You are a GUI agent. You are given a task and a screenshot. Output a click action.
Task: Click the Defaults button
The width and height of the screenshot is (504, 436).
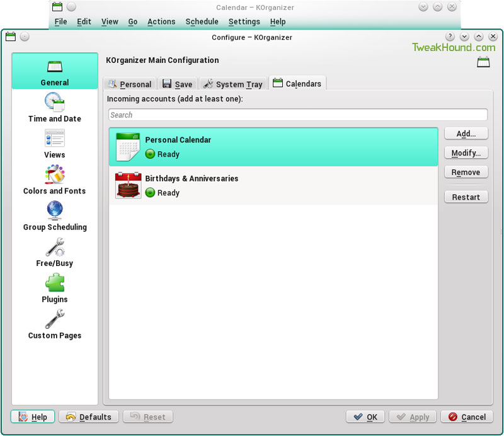point(89,416)
